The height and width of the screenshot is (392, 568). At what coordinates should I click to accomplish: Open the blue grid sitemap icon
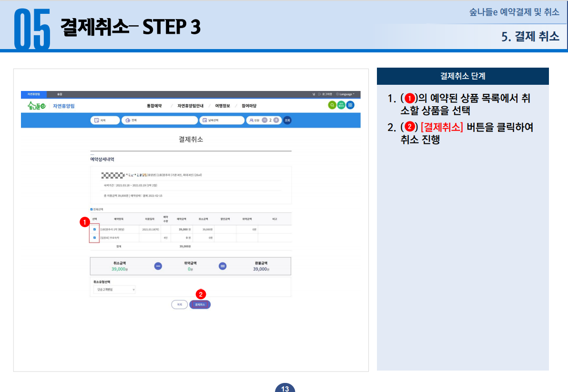350,105
